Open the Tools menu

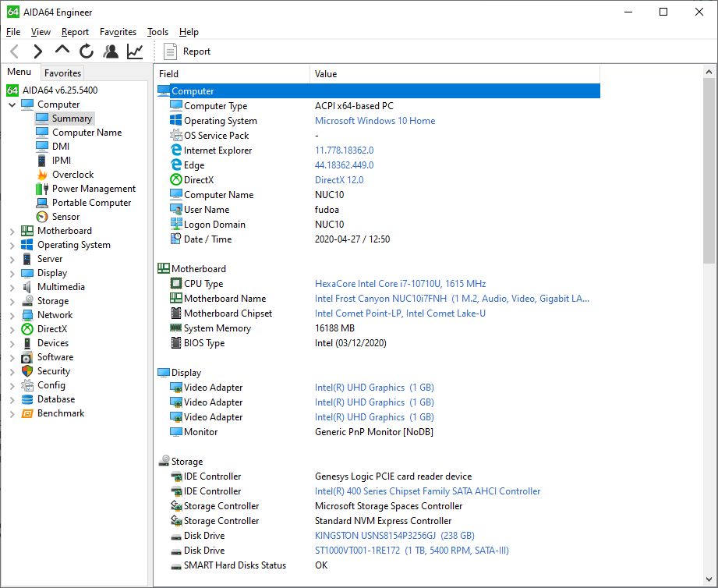click(157, 32)
